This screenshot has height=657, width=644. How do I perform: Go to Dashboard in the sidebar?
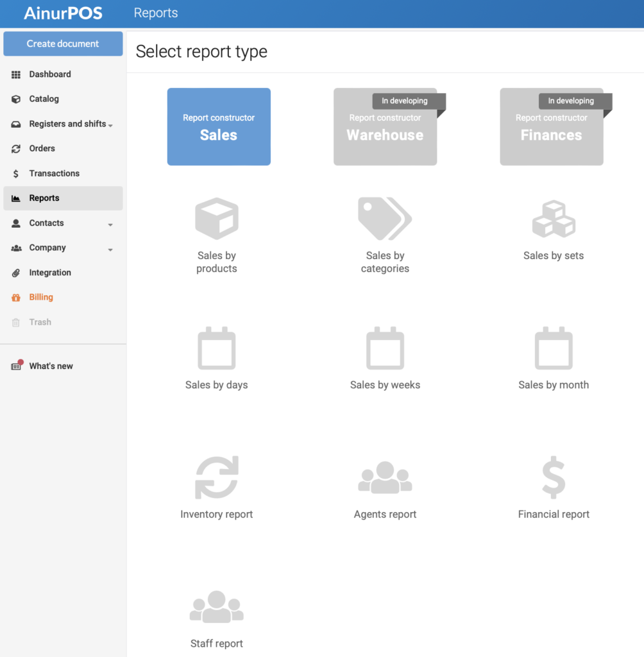point(63,74)
